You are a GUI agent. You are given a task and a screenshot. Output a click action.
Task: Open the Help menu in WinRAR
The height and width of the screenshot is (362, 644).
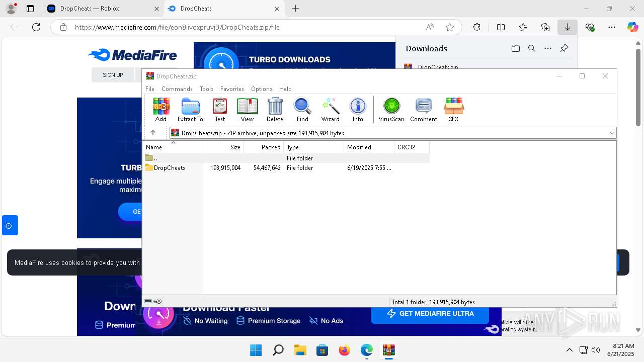pos(285,89)
